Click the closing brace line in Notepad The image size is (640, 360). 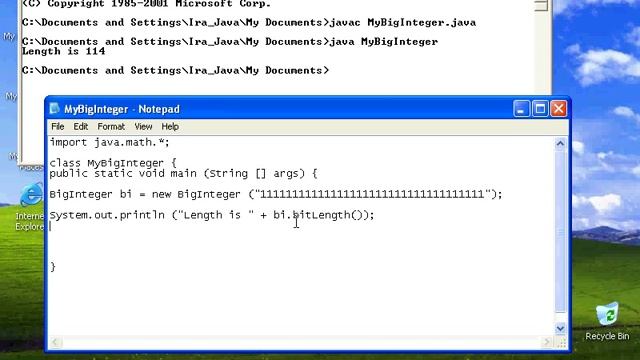pos(53,267)
